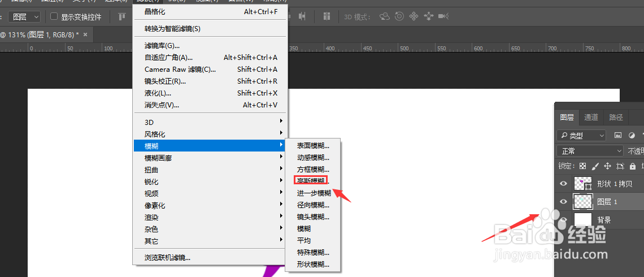
Task: Lock image pixels with brush icon
Action: pyautogui.click(x=595, y=166)
